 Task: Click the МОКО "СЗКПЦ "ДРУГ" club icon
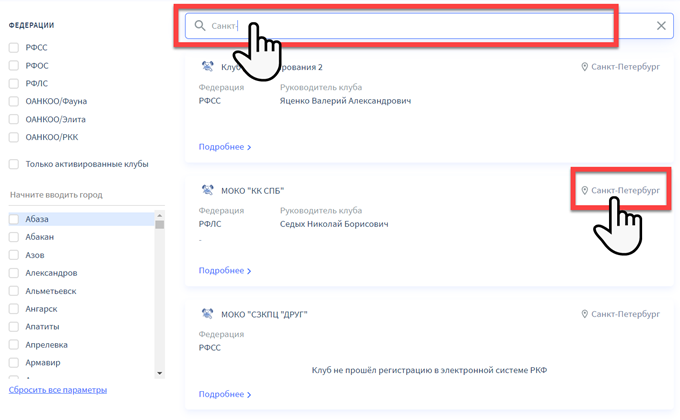click(208, 314)
